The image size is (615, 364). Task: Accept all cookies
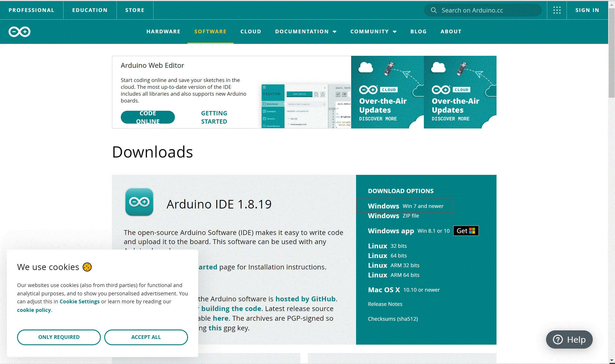pos(146,337)
